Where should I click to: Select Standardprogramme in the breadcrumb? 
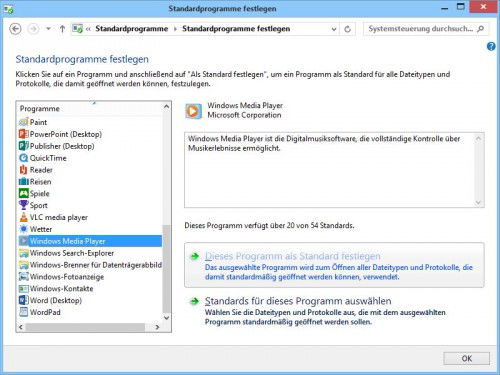tap(132, 29)
